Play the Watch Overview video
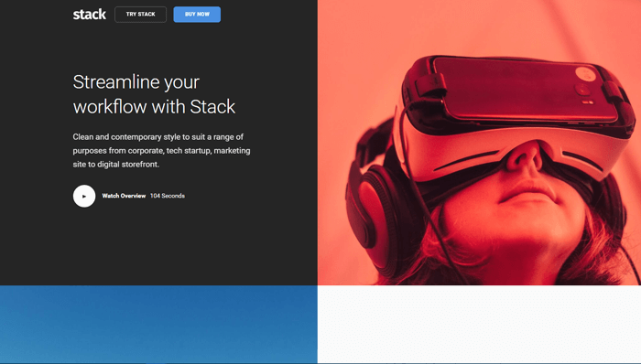The image size is (641, 364). coord(84,197)
